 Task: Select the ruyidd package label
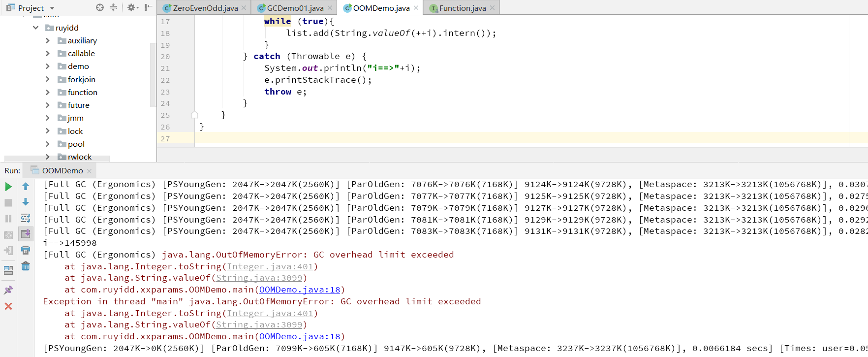coord(67,28)
